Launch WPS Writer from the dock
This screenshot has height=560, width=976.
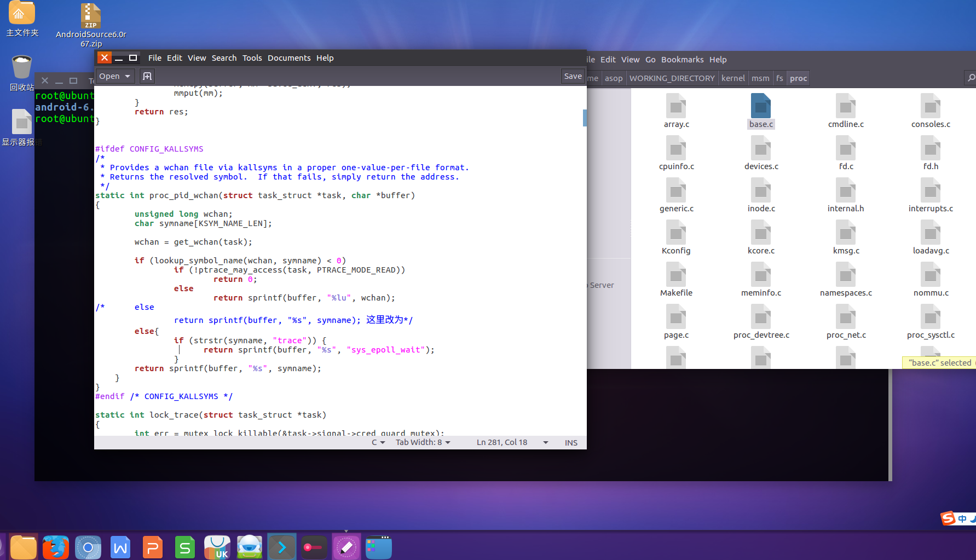pos(120,547)
